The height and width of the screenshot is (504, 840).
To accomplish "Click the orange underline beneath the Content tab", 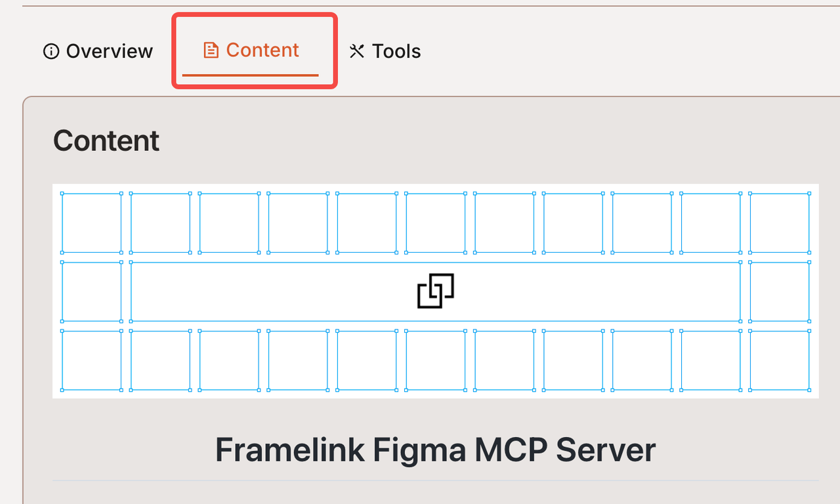I will tap(250, 75).
